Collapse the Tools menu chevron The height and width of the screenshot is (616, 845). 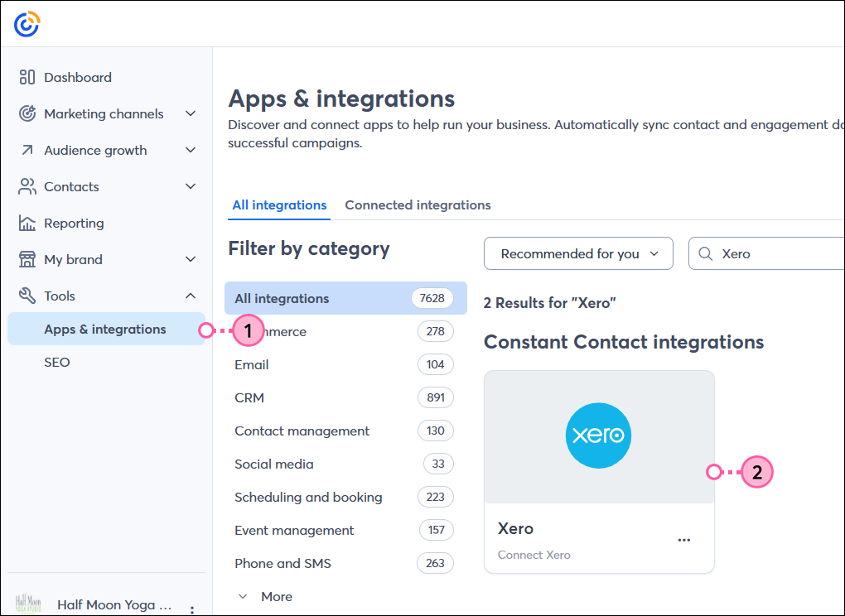(x=191, y=296)
